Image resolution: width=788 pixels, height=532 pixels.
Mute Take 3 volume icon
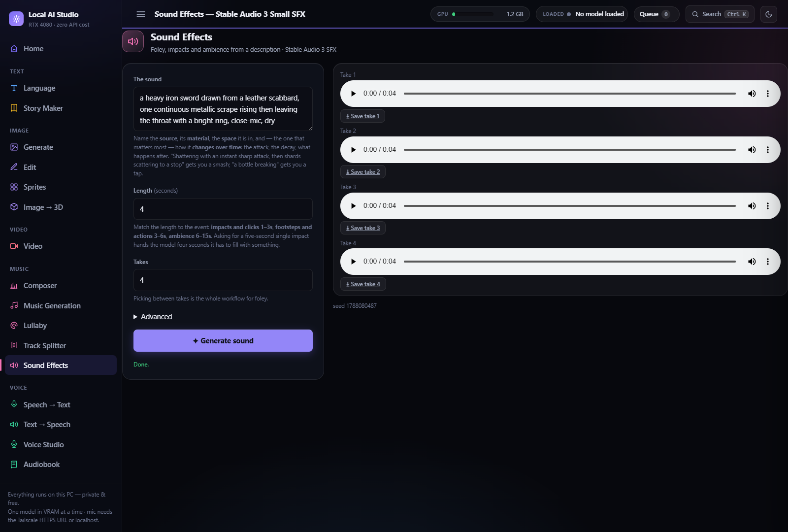[x=752, y=206]
